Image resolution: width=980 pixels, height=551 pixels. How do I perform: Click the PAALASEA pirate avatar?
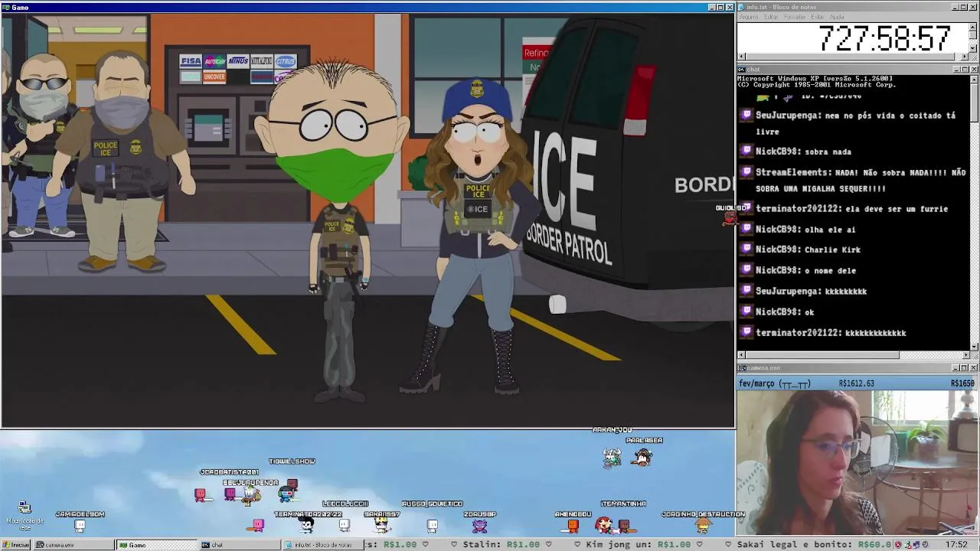tap(643, 457)
